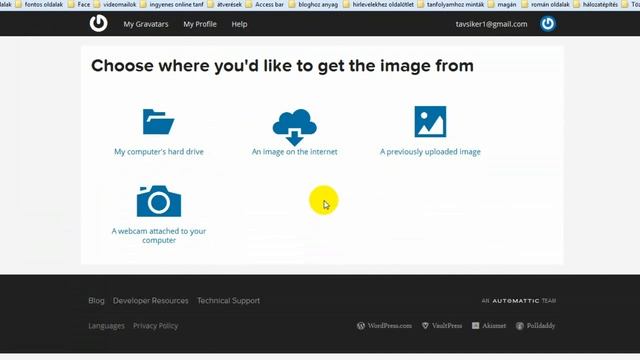Click the tavsiker1@gmail.com account email
The image size is (640, 360).
(491, 24)
